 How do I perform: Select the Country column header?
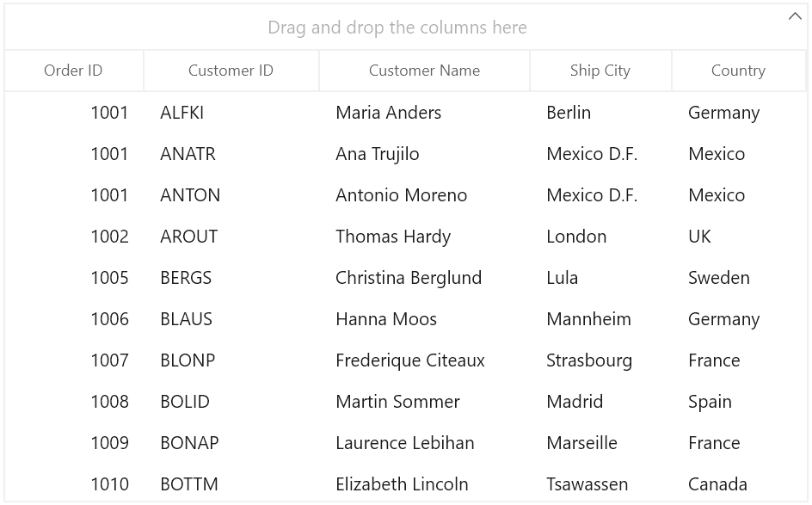tap(739, 71)
